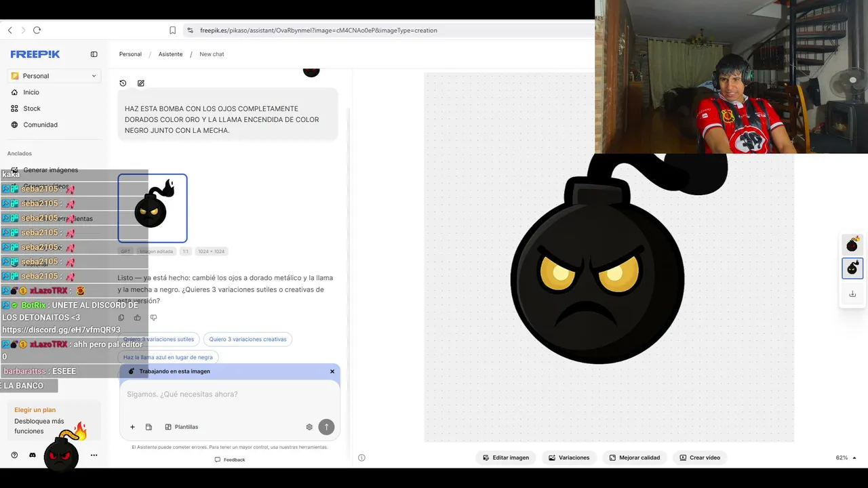Click the 1024 × 1024 size tag

pyautogui.click(x=211, y=251)
